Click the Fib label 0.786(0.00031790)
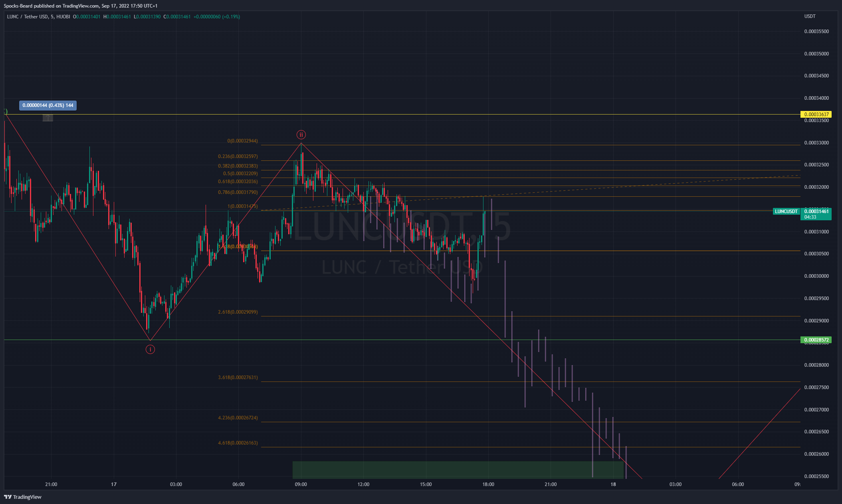The image size is (842, 504). tap(238, 192)
